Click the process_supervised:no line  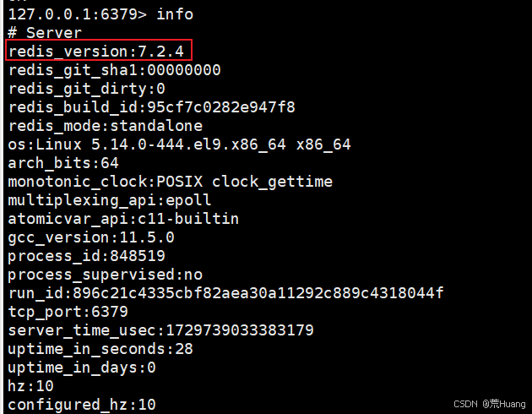105,275
